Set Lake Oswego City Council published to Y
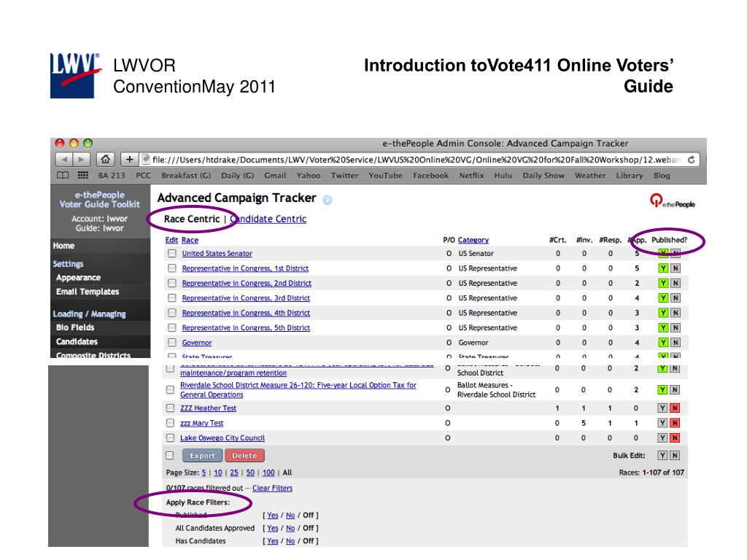The width and height of the screenshot is (747, 560). [x=662, y=437]
